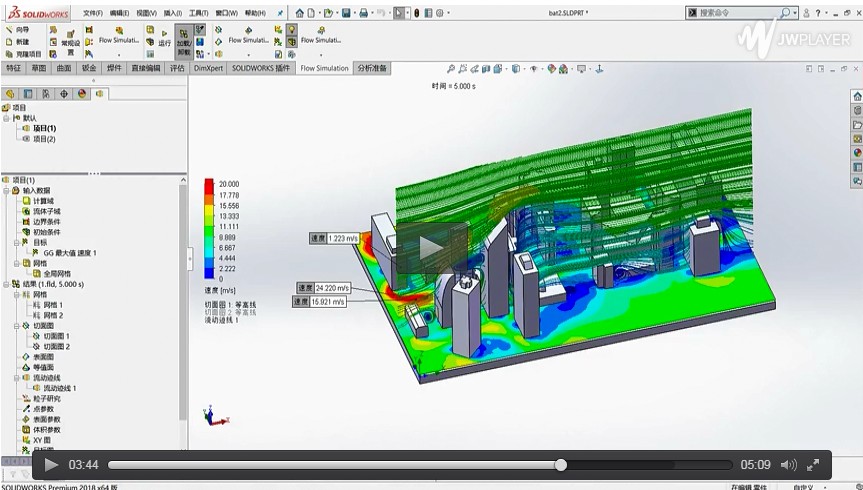Switch to the SOLIDWORKS 插件 tab

[x=260, y=68]
